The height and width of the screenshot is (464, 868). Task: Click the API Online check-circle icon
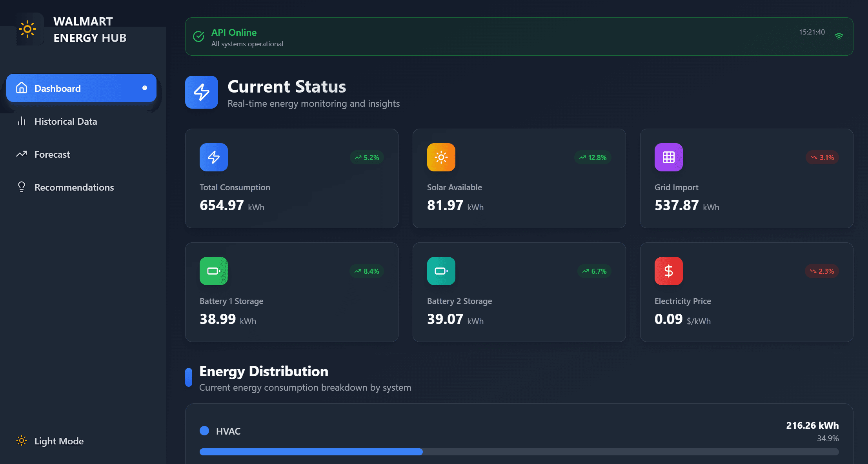pyautogui.click(x=198, y=36)
